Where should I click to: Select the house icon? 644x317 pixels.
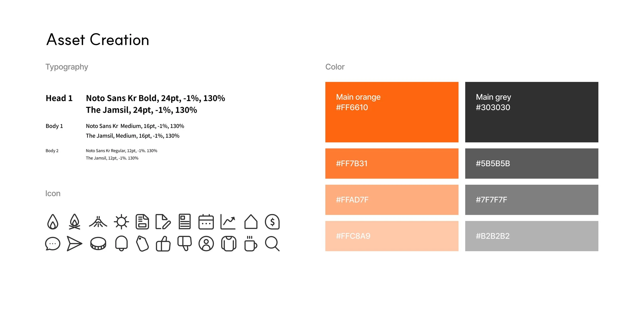pos(251,222)
